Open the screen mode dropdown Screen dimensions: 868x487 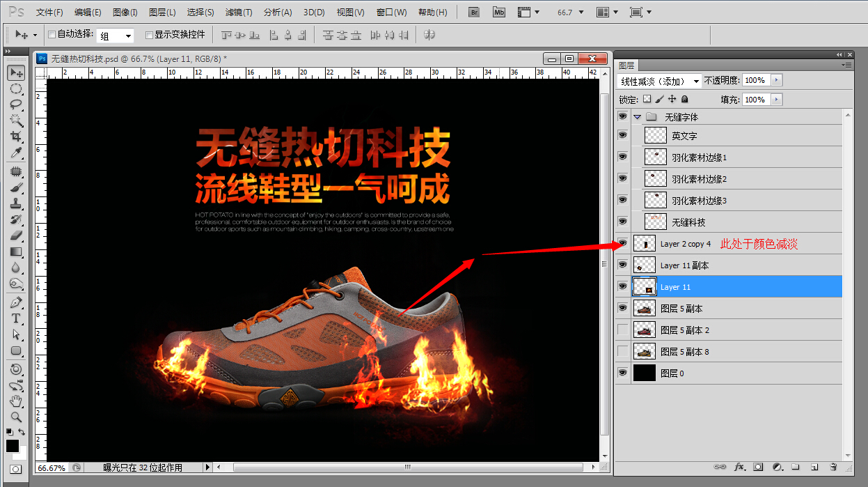click(640, 13)
